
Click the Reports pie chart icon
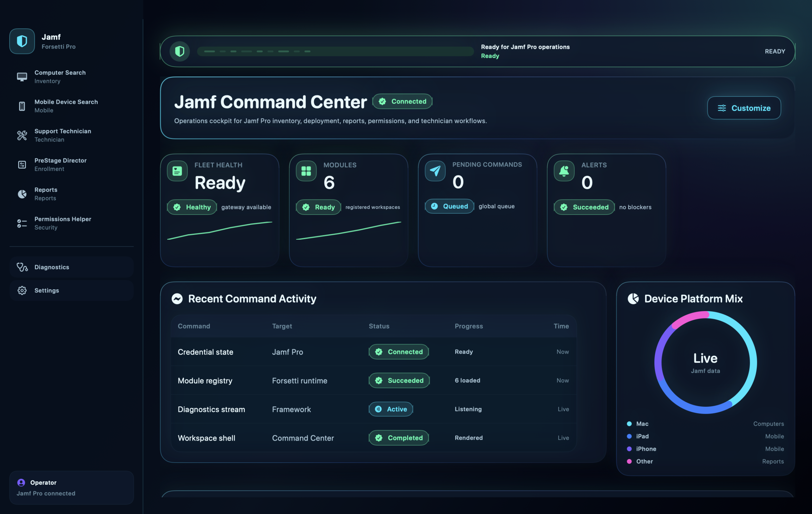(22, 194)
